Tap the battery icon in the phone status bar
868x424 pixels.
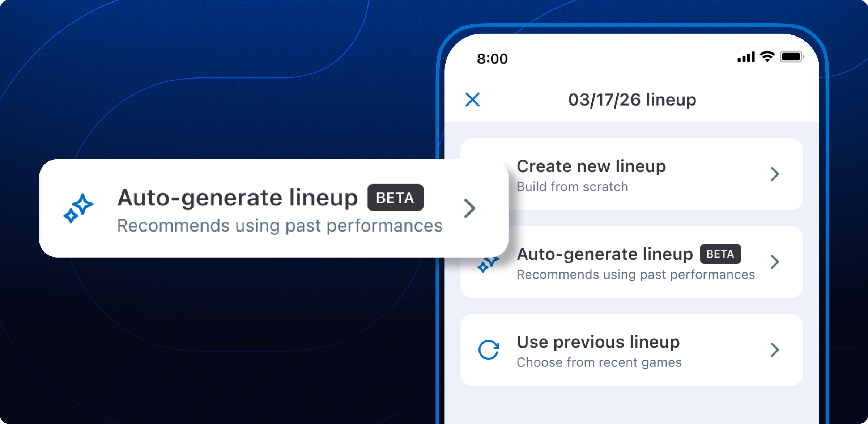click(x=791, y=57)
